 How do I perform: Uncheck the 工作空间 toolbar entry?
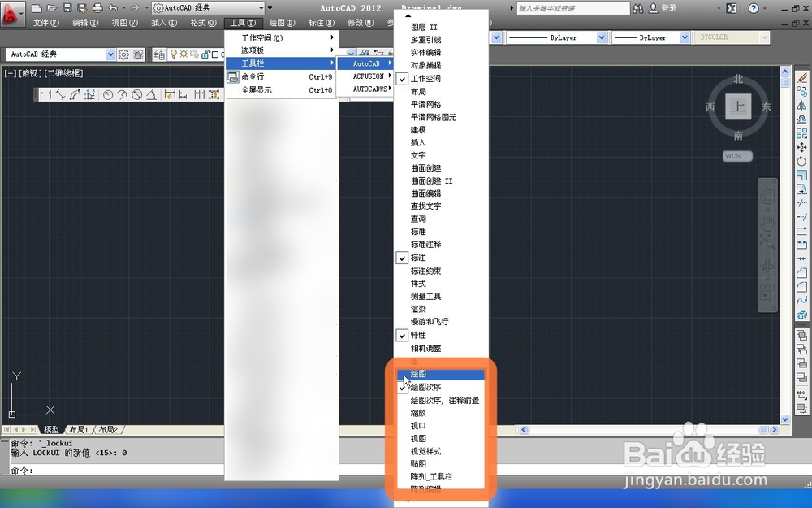point(443,79)
